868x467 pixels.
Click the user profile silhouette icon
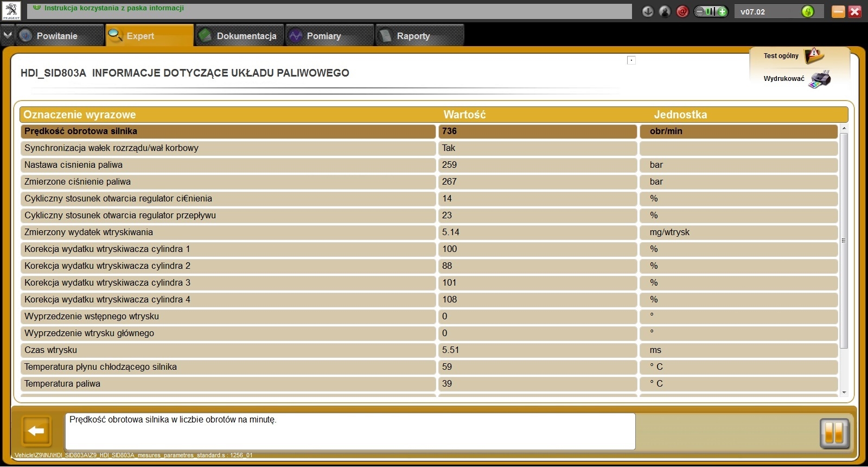(665, 11)
